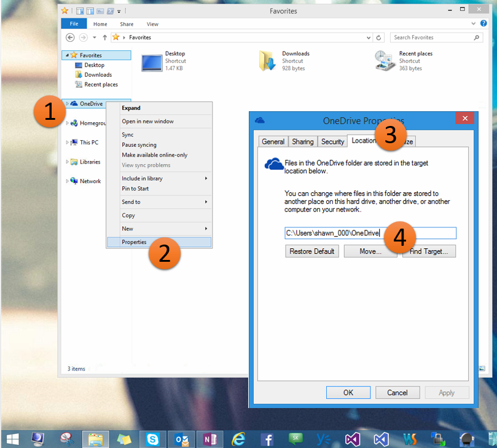Open Yammer from the taskbar

[324, 439]
